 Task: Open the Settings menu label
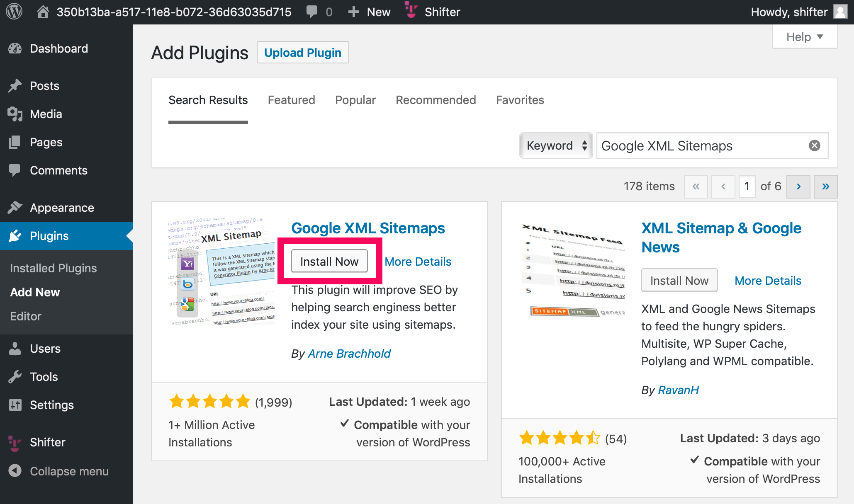tap(52, 405)
